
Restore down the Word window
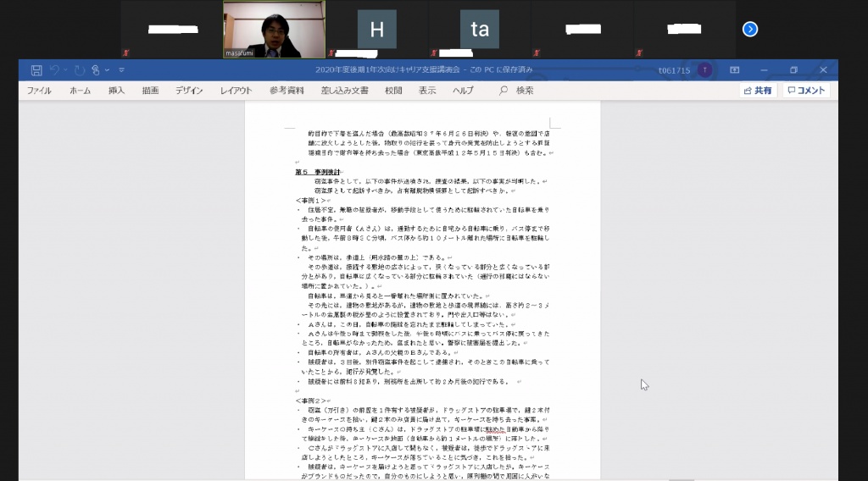click(793, 70)
